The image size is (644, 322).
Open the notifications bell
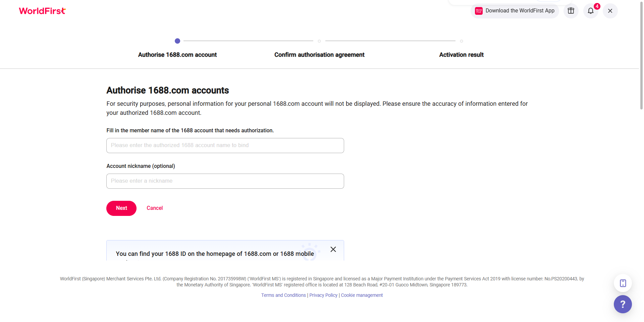pyautogui.click(x=591, y=11)
